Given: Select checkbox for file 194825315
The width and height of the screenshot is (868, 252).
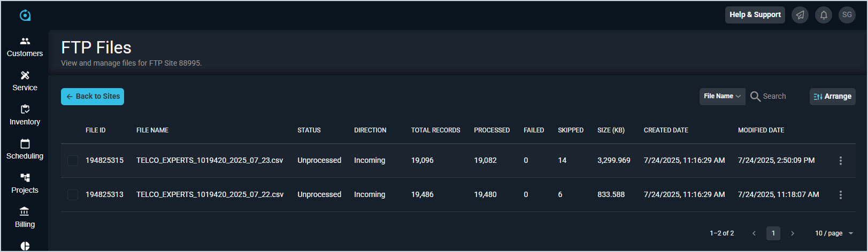Looking at the screenshot, I should click(x=73, y=161).
